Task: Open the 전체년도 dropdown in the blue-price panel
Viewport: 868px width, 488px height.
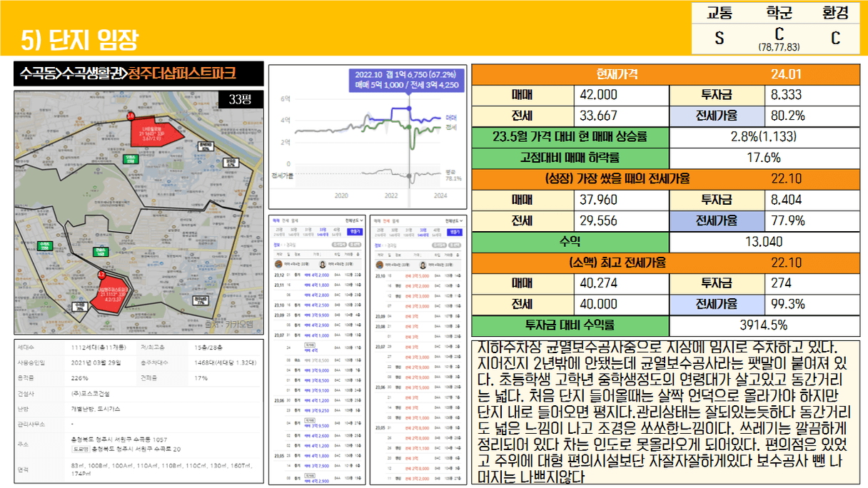Action: pos(354,221)
